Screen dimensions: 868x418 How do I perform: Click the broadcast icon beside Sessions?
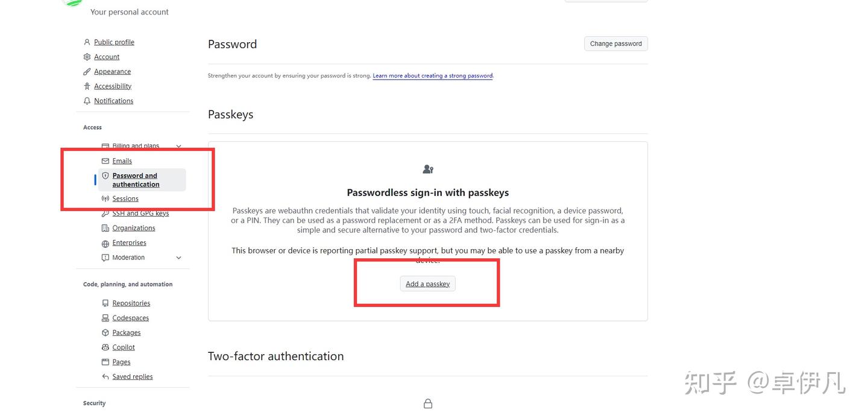click(105, 198)
